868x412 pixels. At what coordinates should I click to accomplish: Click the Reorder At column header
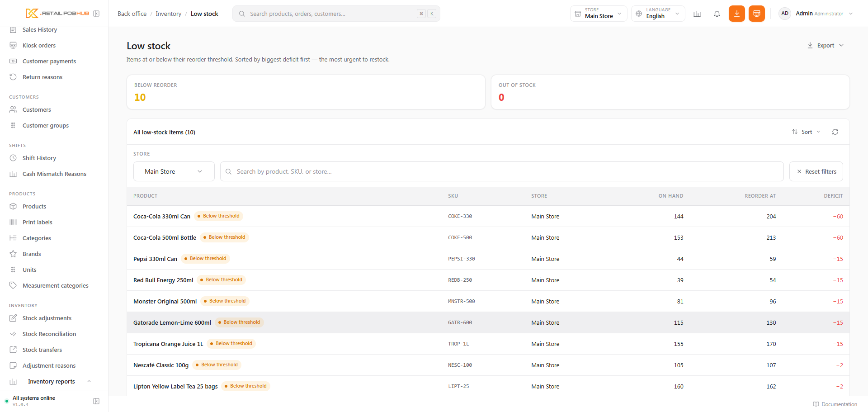point(760,196)
